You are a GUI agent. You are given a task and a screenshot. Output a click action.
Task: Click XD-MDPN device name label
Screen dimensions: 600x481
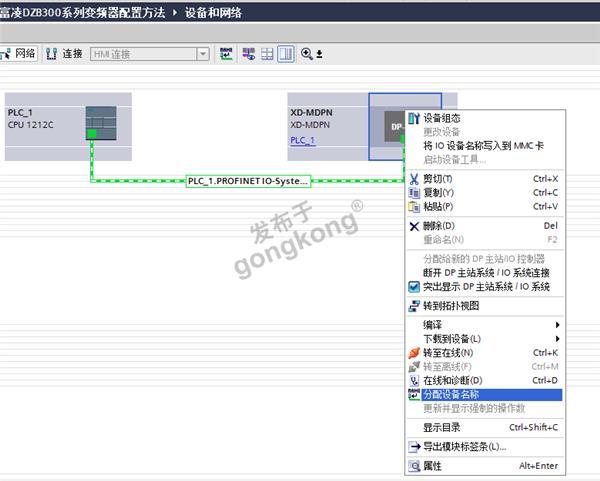click(x=311, y=113)
